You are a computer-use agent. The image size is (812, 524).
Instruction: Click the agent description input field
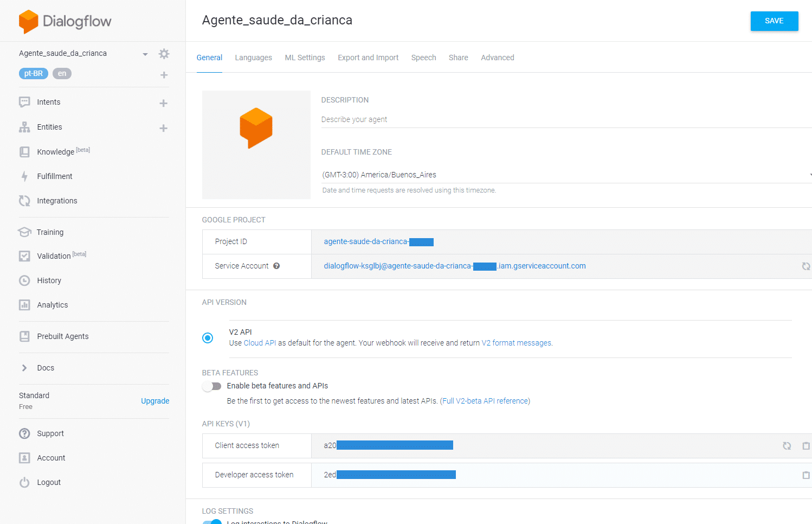434,119
